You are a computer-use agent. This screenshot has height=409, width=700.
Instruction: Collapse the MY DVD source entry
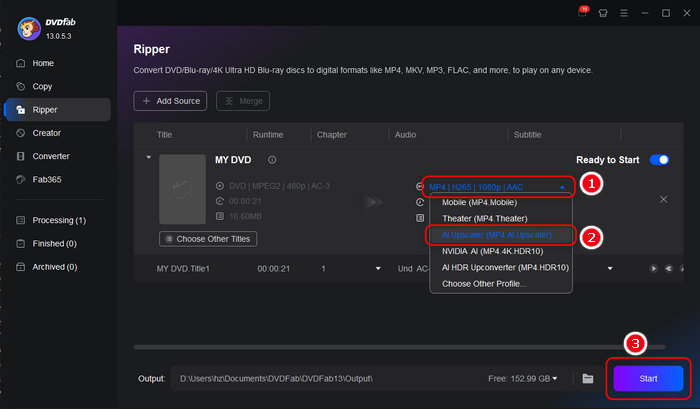pos(149,157)
